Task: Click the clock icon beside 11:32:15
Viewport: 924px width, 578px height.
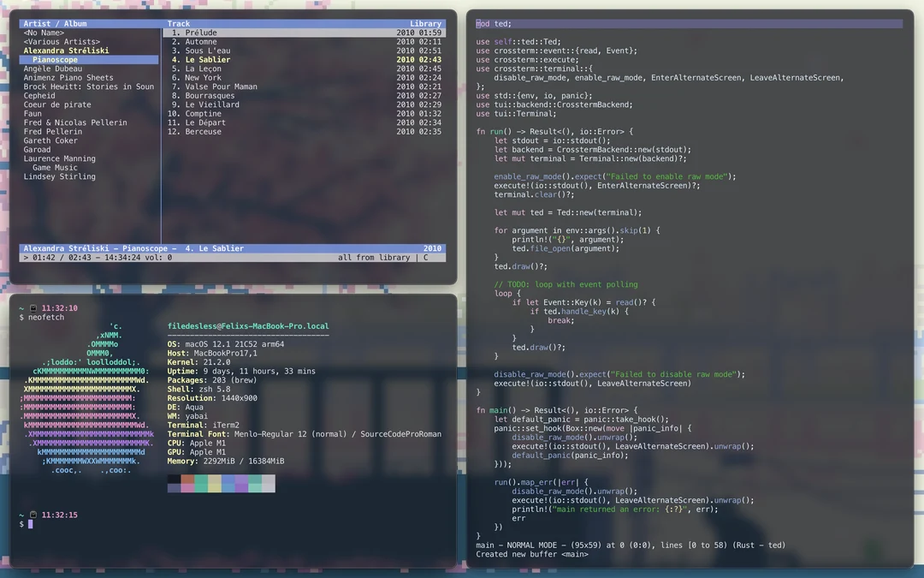Action: [33, 515]
